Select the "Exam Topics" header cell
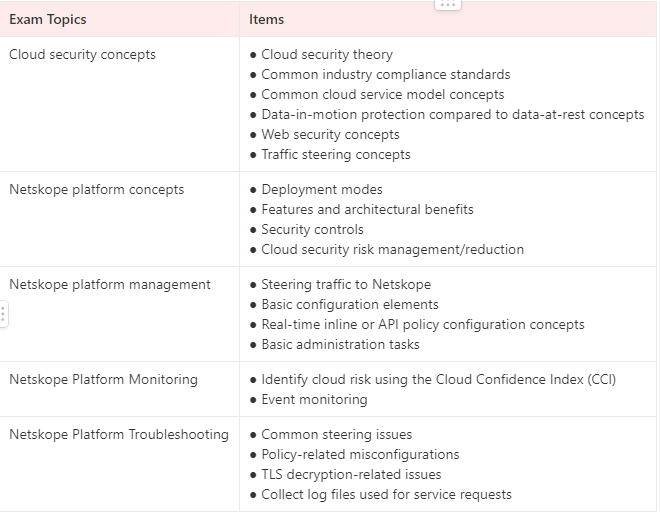Image resolution: width=660 pixels, height=512 pixels. point(48,19)
